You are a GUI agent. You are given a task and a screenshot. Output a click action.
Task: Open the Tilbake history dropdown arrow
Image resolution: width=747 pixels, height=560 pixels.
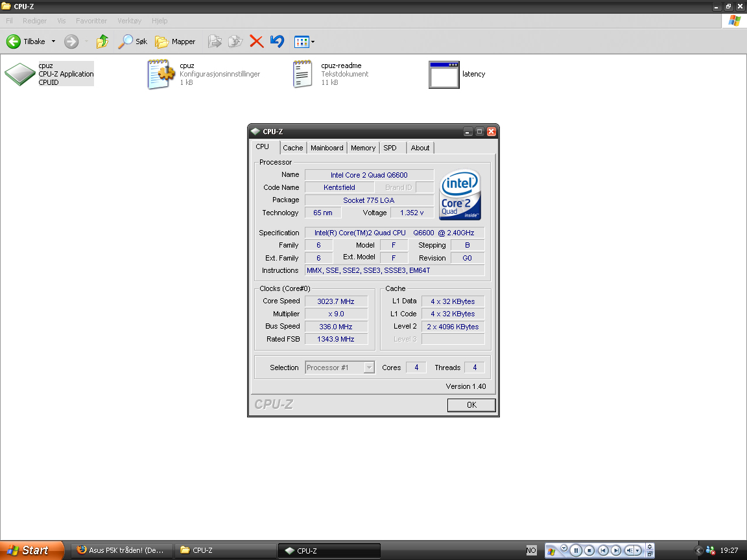[53, 41]
